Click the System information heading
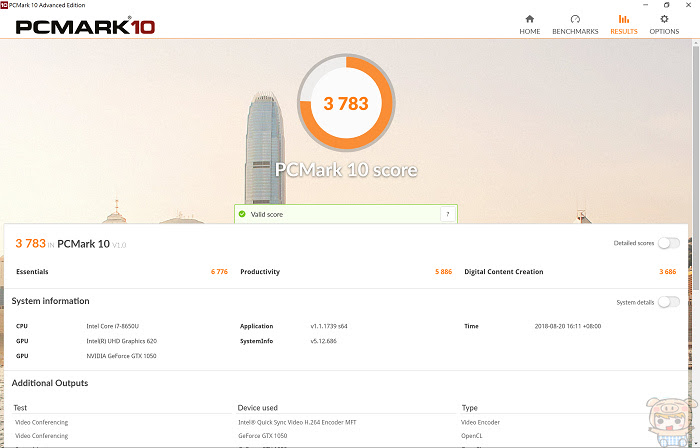Screen dimensions: 700x448 tap(50, 301)
